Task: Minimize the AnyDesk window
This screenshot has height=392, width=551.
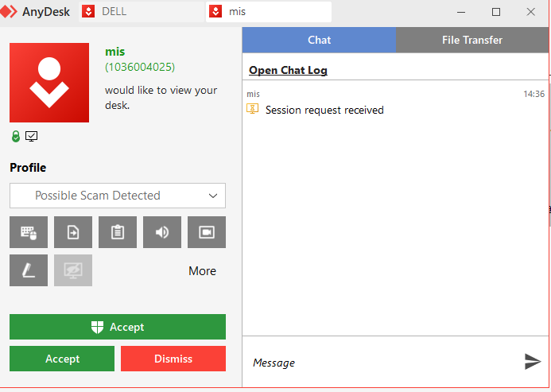Action: [461, 12]
